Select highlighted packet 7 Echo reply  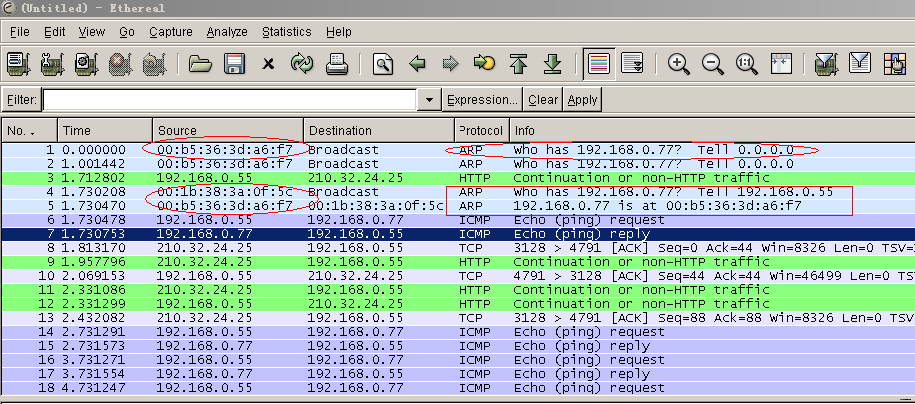(458, 234)
